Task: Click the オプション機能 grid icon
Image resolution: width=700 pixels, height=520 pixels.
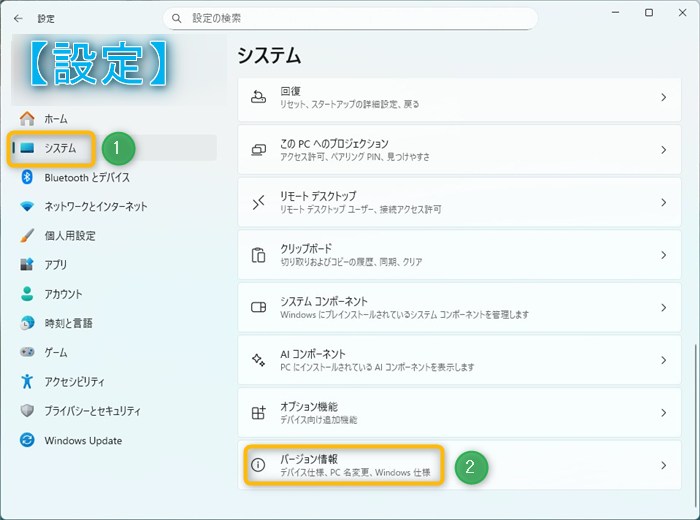Action: pyautogui.click(x=258, y=412)
